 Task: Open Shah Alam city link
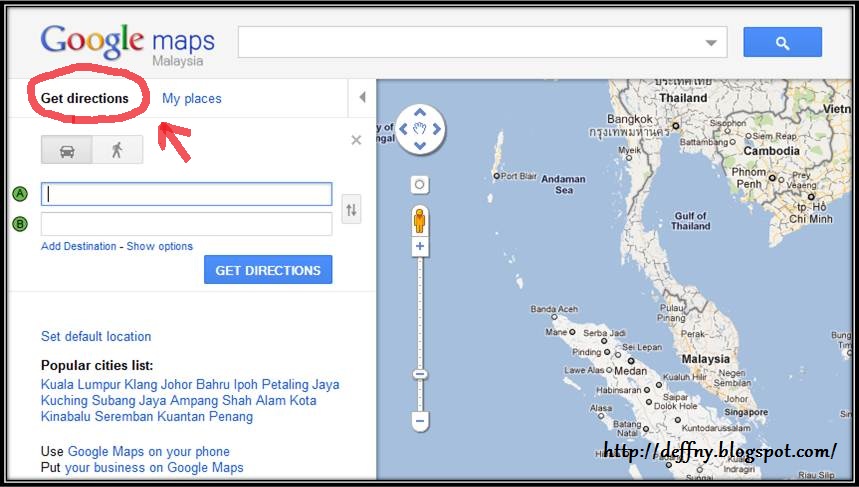click(254, 400)
